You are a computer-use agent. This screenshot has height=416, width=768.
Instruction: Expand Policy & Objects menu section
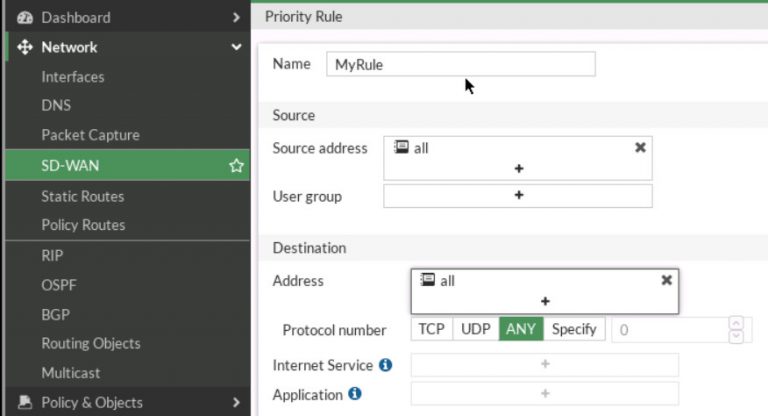[236, 402]
